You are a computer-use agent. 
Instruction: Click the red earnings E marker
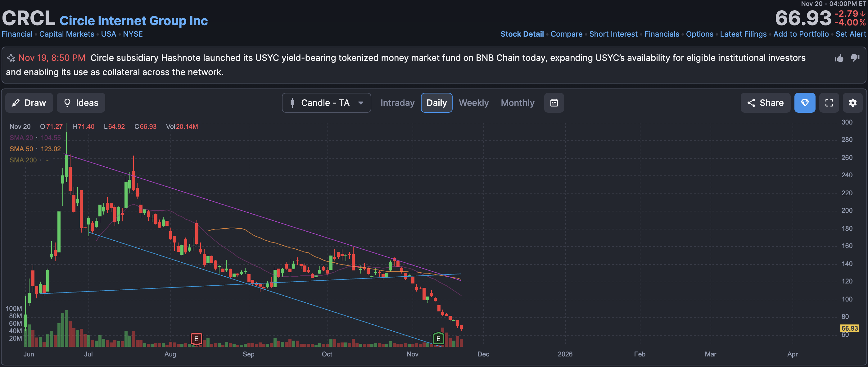[196, 339]
